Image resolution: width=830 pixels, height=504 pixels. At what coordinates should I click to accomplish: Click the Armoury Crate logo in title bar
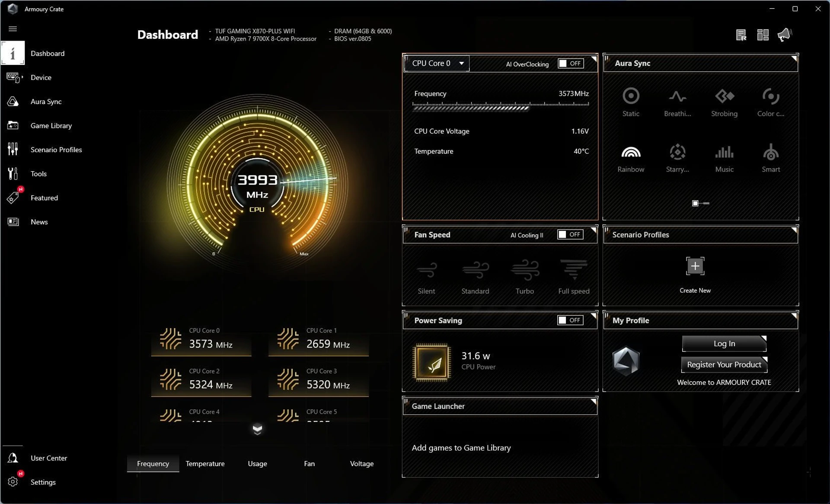point(13,9)
